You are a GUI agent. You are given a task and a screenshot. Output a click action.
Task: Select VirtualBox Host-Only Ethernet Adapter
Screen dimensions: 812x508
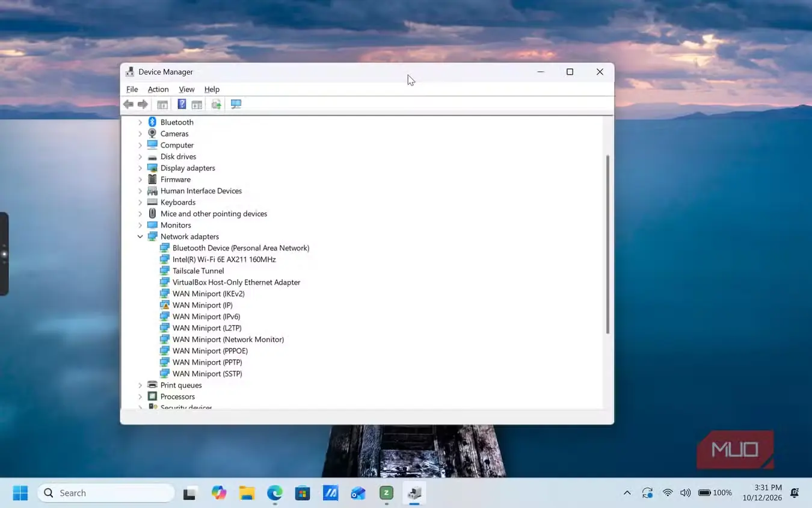click(x=236, y=282)
